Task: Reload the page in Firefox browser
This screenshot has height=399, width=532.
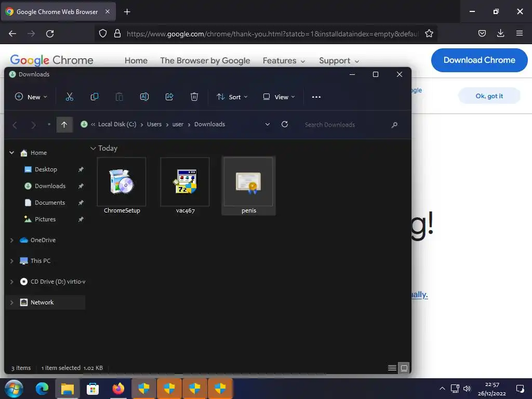Action: click(x=50, y=34)
